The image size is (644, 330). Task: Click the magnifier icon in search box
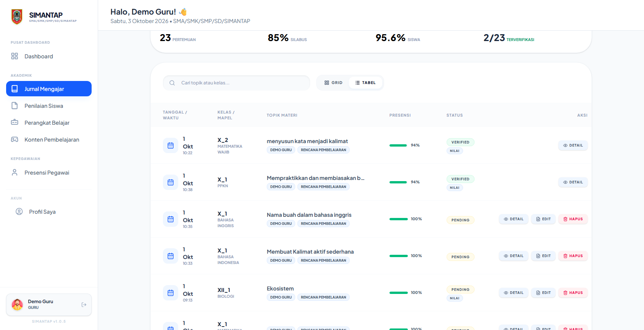pyautogui.click(x=172, y=83)
